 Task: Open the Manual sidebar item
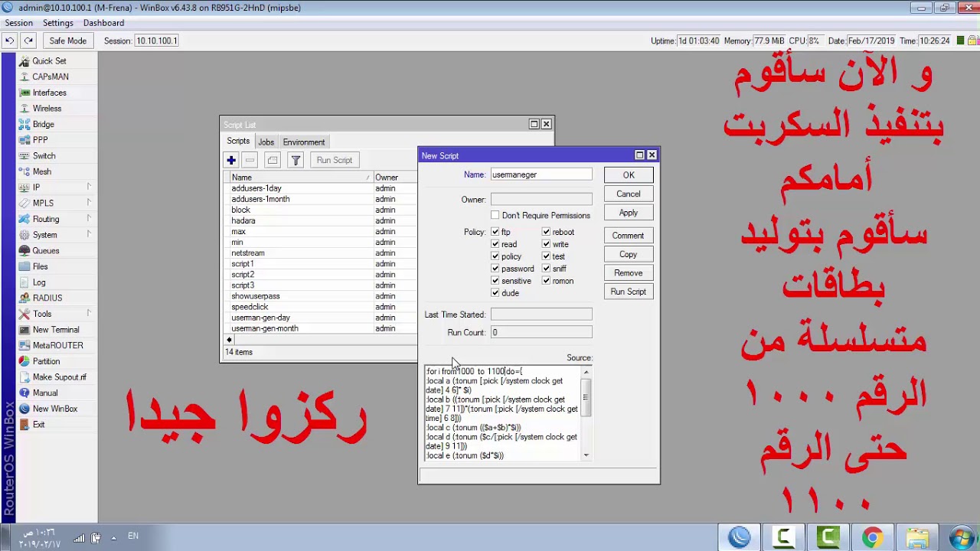click(44, 393)
